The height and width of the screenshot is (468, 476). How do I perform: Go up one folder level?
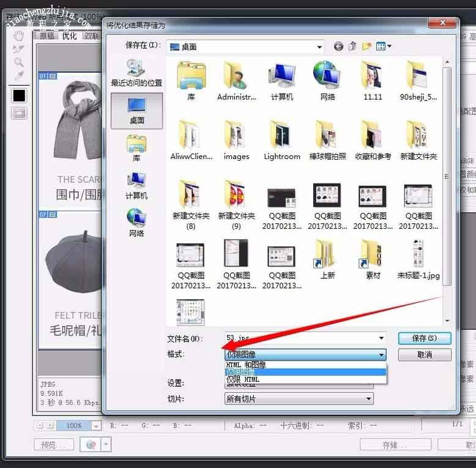click(x=352, y=46)
